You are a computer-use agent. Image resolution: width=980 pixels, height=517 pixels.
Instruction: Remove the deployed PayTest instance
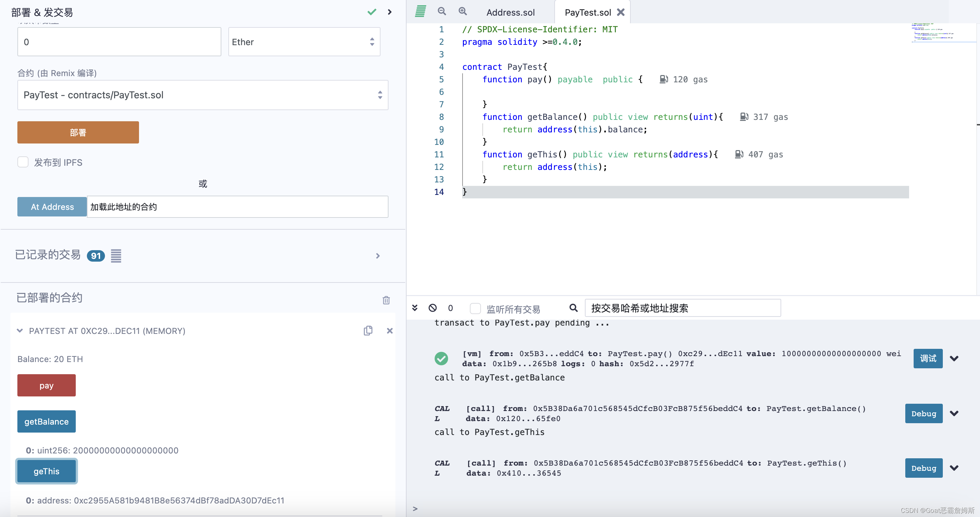click(x=390, y=331)
